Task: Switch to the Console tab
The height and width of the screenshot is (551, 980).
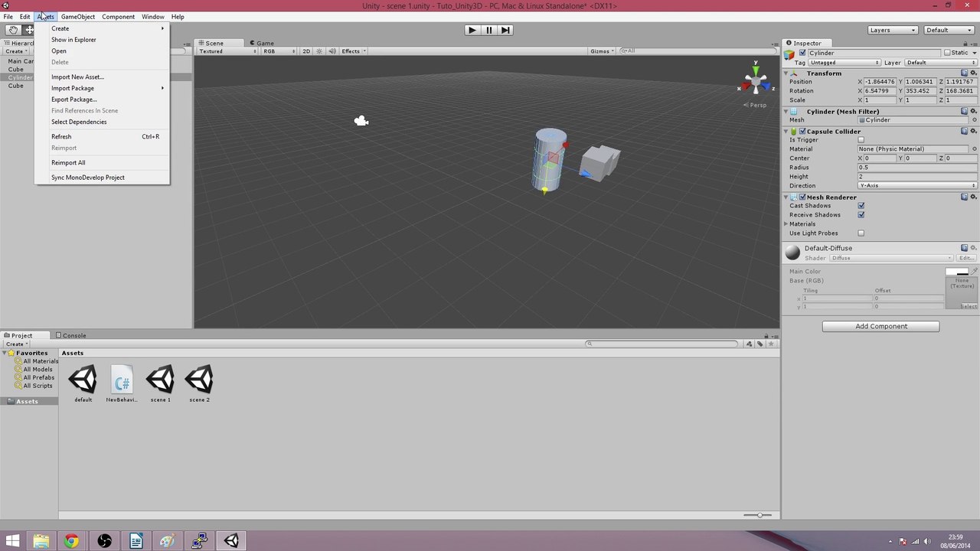Action: click(70, 335)
